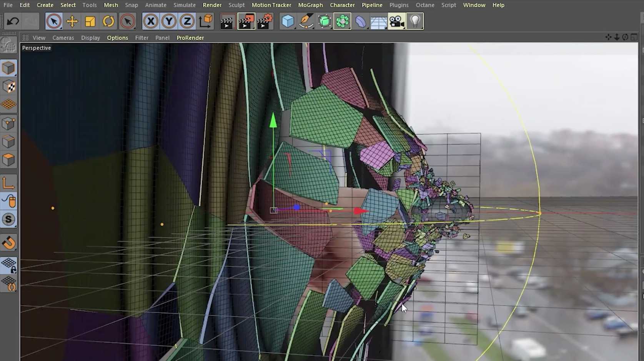Toggle Z-axis lock
Viewport: 644px width, 361px height.
pos(187,22)
